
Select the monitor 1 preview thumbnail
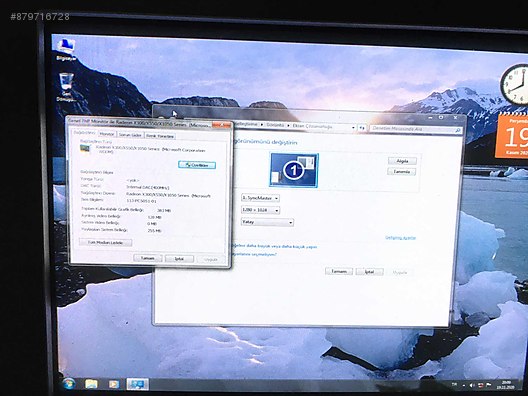pos(294,170)
